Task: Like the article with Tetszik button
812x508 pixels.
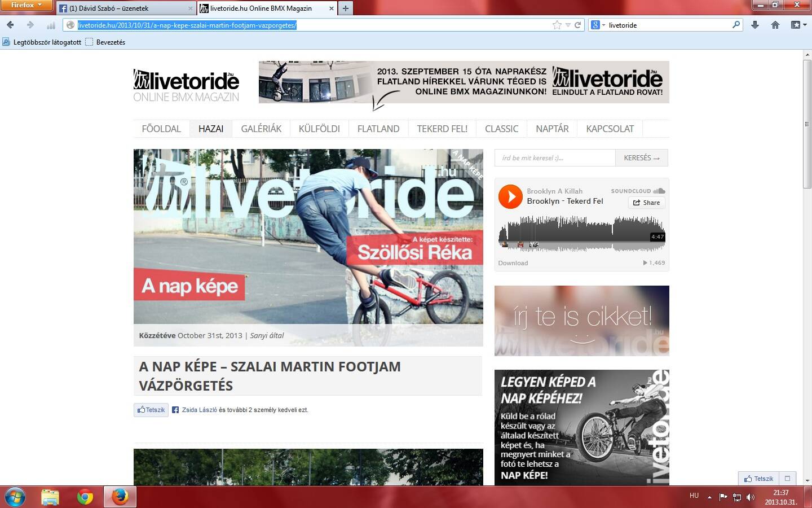Action: pyautogui.click(x=151, y=410)
